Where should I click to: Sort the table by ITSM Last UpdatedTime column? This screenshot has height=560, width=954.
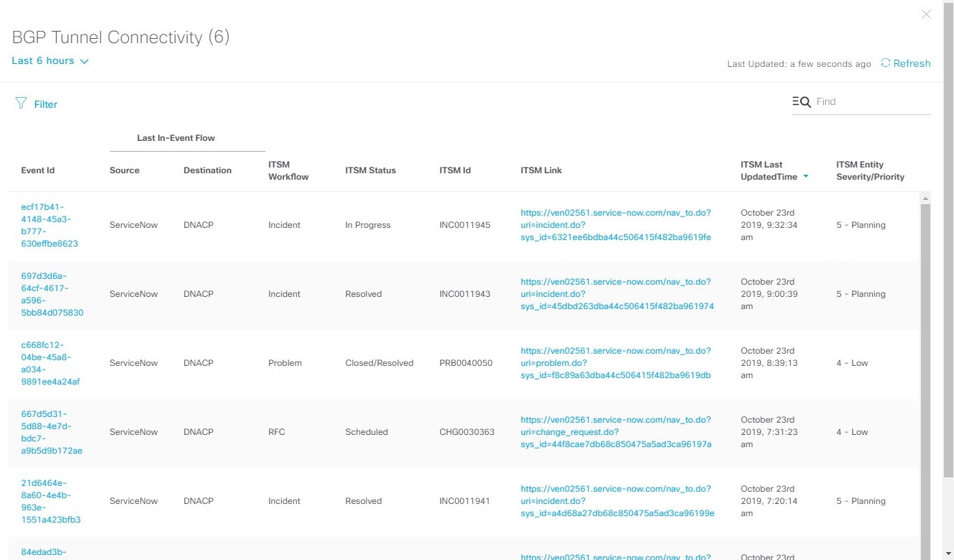pyautogui.click(x=764, y=170)
